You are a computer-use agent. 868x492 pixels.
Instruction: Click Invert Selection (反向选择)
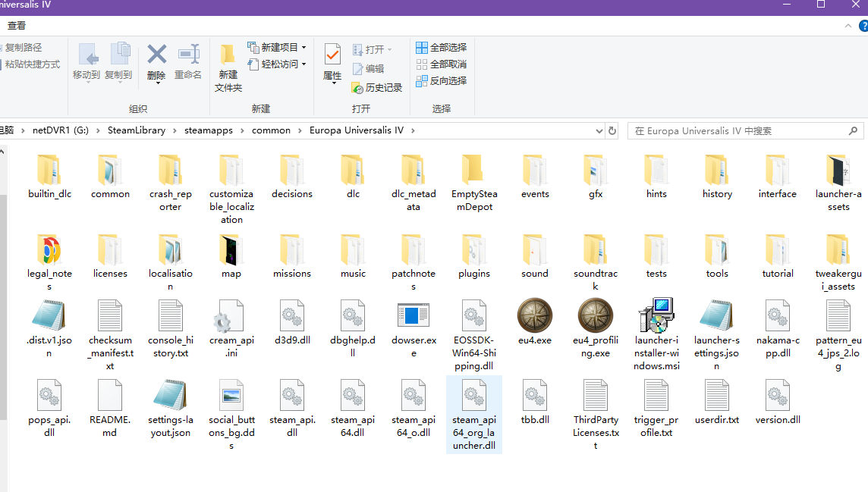441,81
